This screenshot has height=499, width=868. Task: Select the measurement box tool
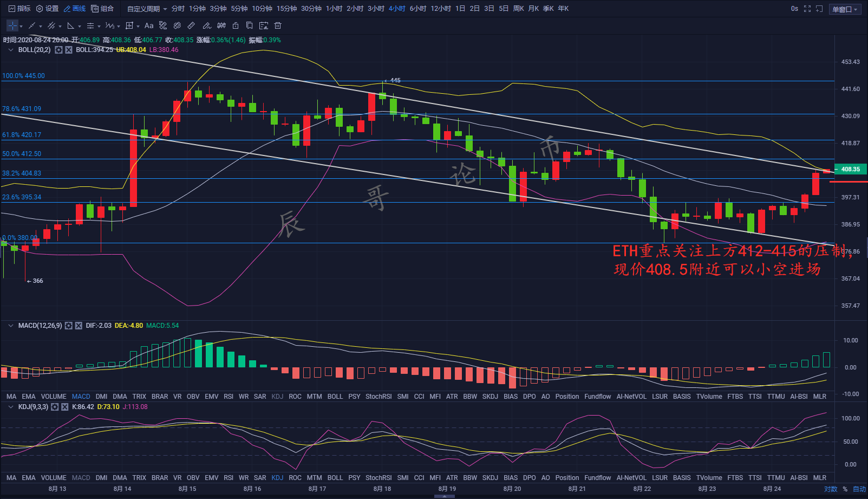(x=129, y=25)
